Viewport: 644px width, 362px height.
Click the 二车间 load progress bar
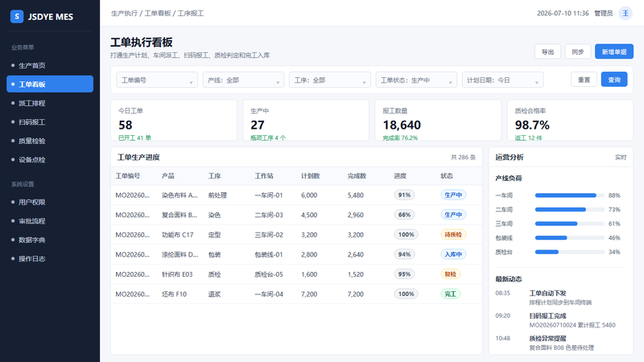(x=569, y=209)
